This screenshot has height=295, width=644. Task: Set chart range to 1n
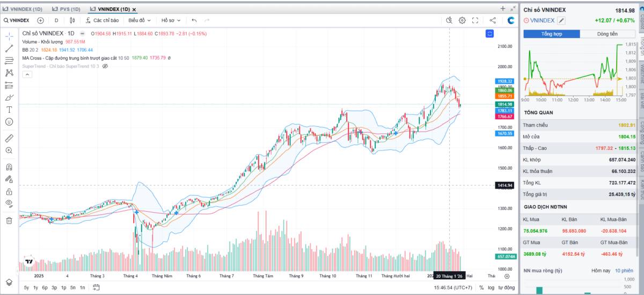tap(82, 288)
